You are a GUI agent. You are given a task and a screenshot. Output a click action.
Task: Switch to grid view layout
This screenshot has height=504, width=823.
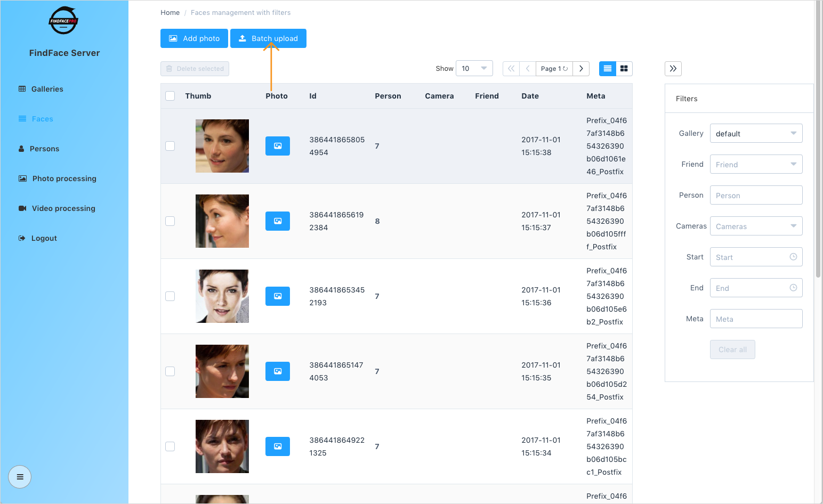pyautogui.click(x=624, y=69)
